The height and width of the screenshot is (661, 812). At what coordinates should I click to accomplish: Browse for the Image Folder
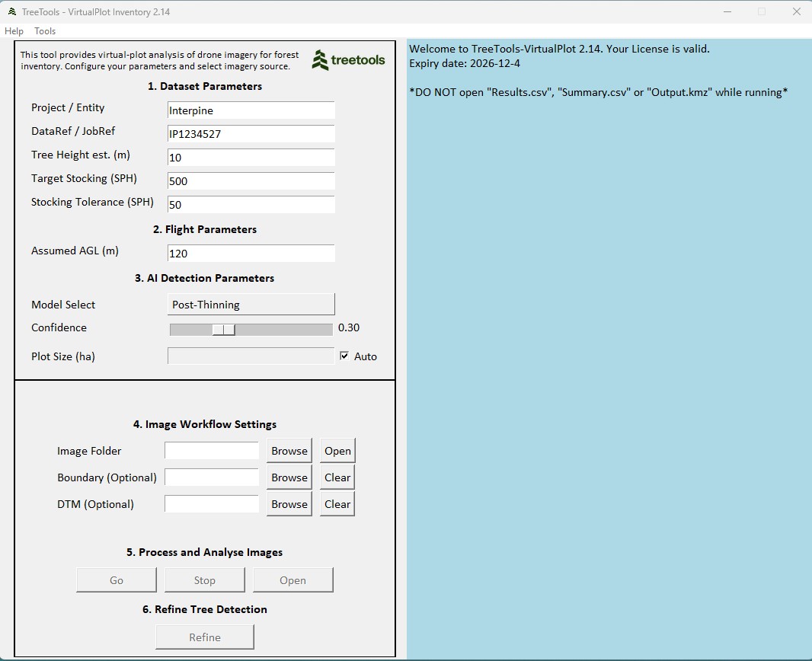pos(289,451)
